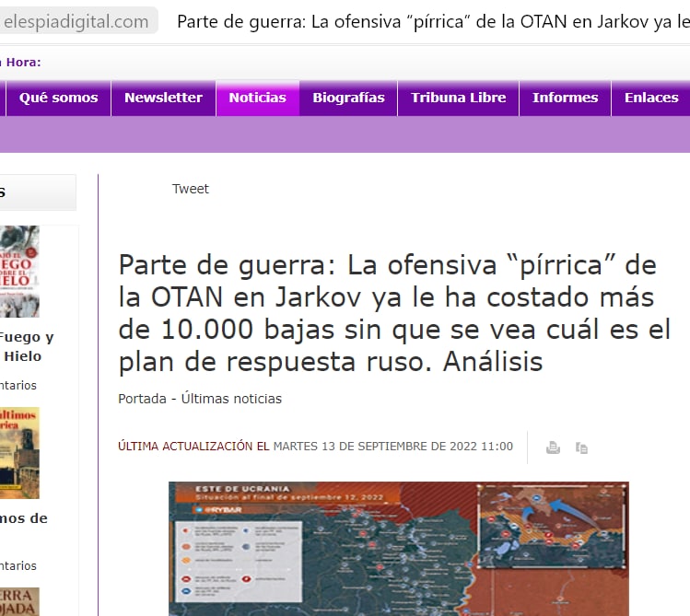The width and height of the screenshot is (690, 616).
Task: Open the castle book cover thumbnail
Action: pos(19,452)
